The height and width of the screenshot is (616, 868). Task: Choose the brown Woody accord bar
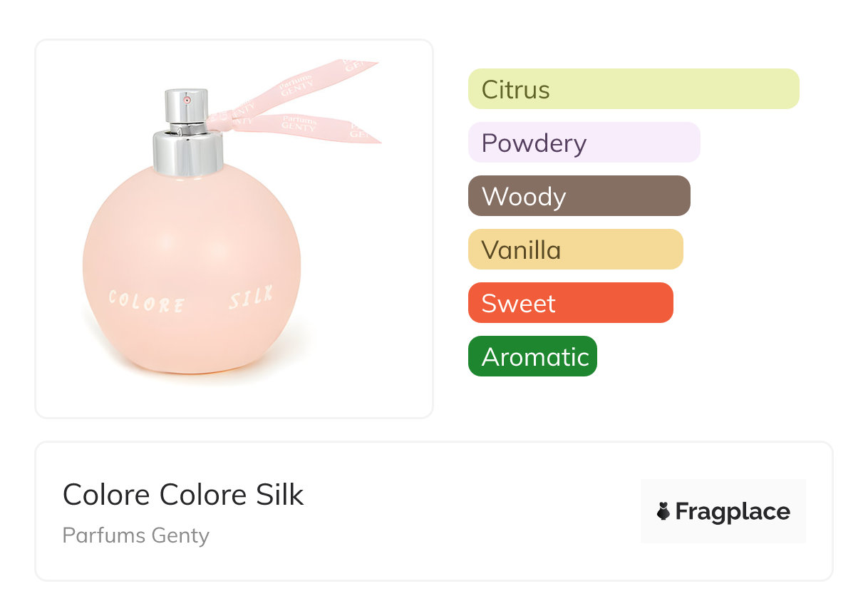click(579, 196)
